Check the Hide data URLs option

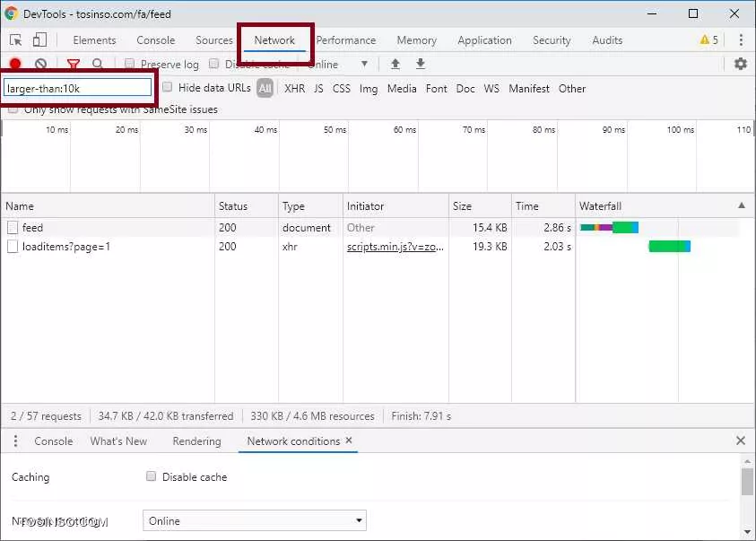(x=168, y=88)
